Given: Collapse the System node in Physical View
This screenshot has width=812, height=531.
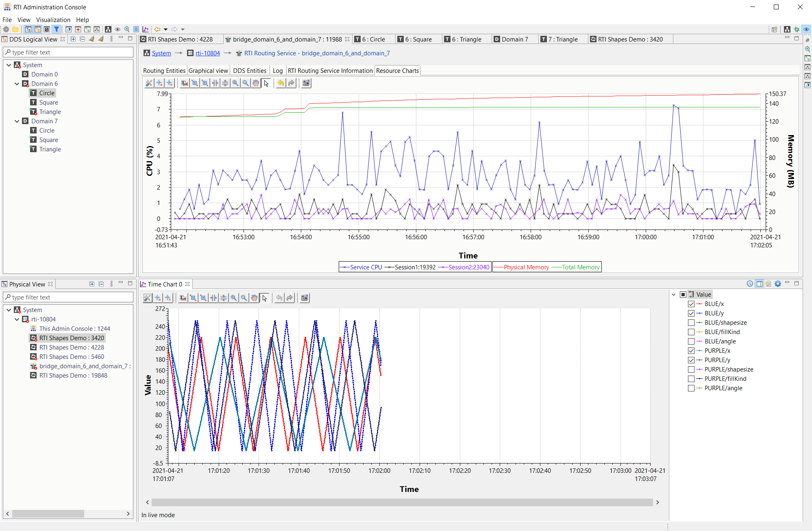Looking at the screenshot, I should [x=9, y=310].
